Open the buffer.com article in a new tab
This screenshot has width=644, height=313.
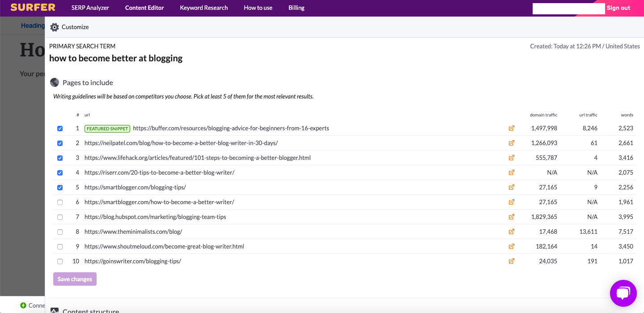pyautogui.click(x=511, y=128)
